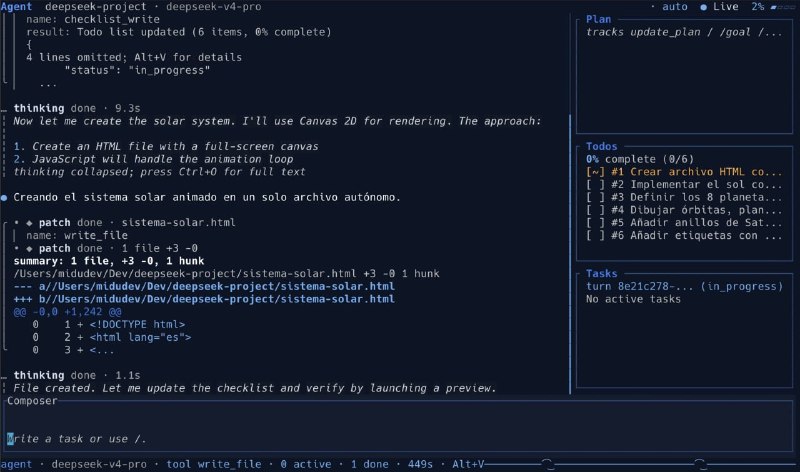This screenshot has height=472, width=800.
Task: Click the @@ -0,0 +1,242 @@ hunk header
Action: pos(67,312)
